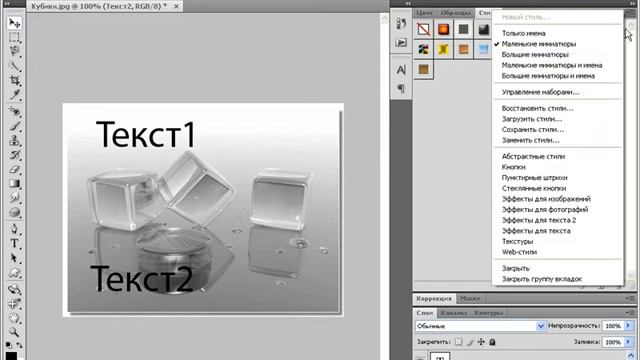Close the Кубики.jpg document tab
Image resolution: width=640 pixels, height=360 pixels.
176,7
